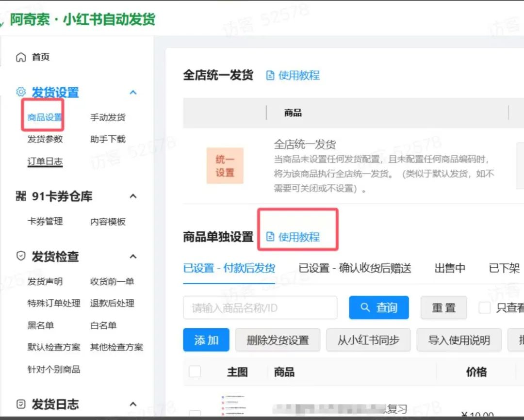Click the gear icon beside 发货设置
This screenshot has height=420, width=524.
click(21, 92)
